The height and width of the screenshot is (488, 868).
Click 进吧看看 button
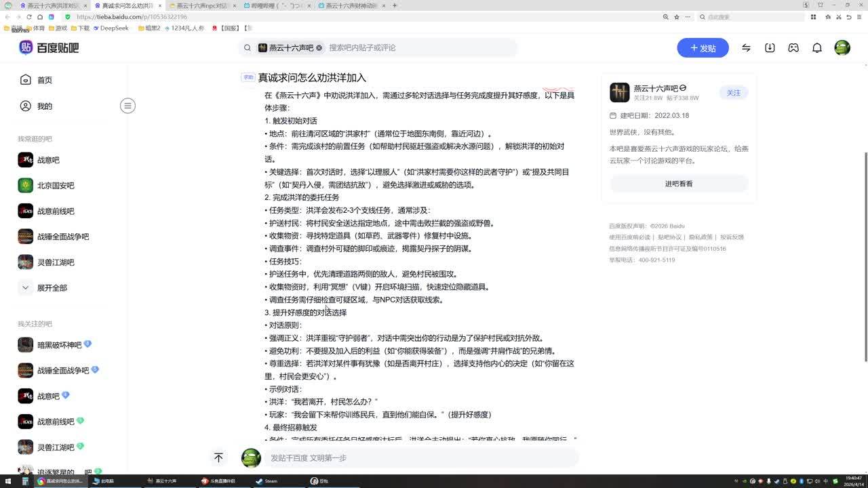[x=679, y=184]
